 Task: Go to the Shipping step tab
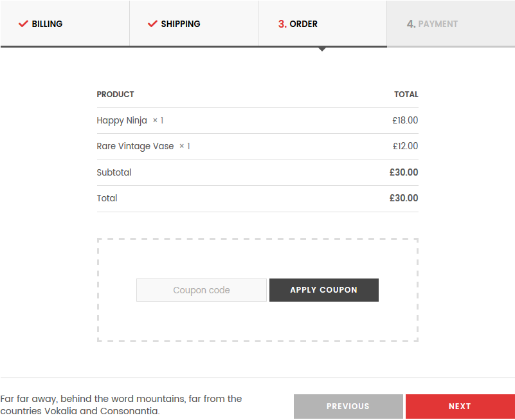pos(194,23)
